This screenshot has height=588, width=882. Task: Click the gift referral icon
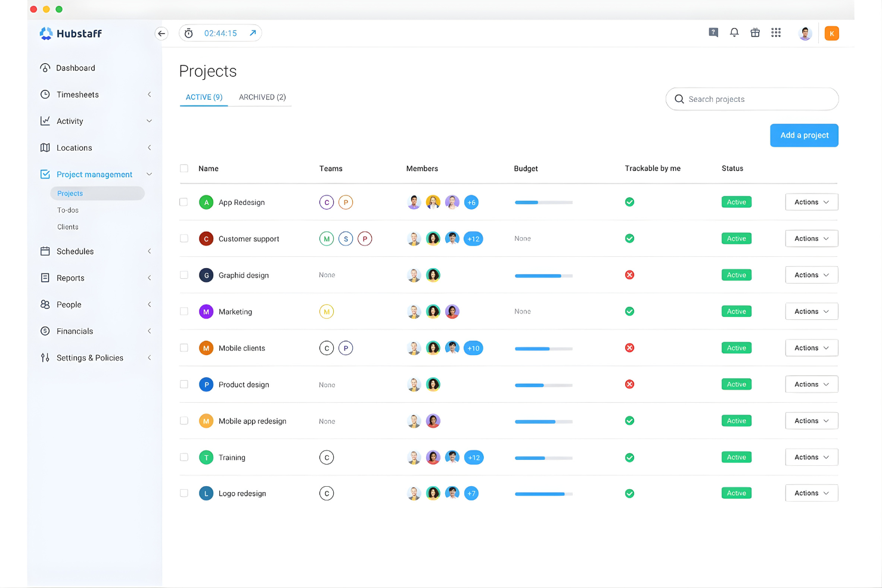pyautogui.click(x=755, y=33)
